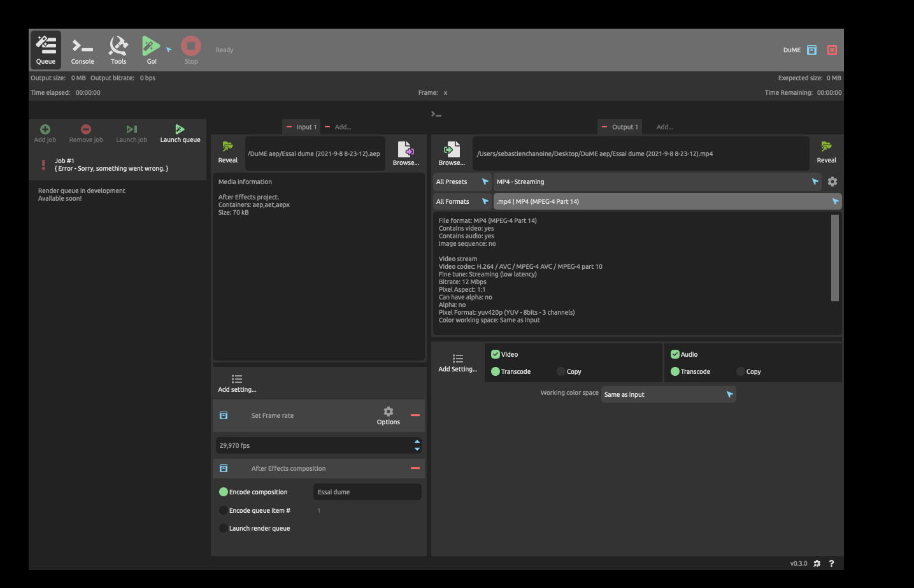The width and height of the screenshot is (914, 588).
Task: Open the Queue view
Action: (x=46, y=50)
